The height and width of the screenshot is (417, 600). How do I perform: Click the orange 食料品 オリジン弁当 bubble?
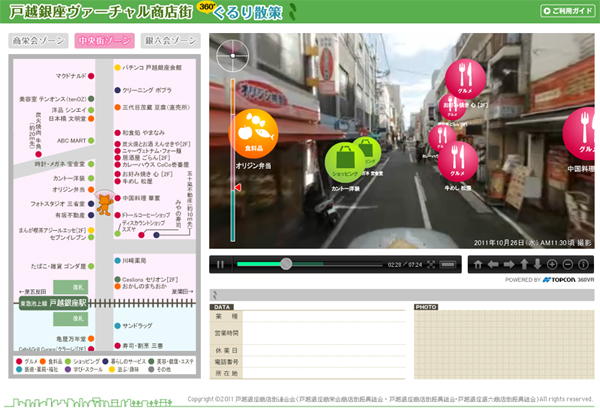click(x=254, y=132)
